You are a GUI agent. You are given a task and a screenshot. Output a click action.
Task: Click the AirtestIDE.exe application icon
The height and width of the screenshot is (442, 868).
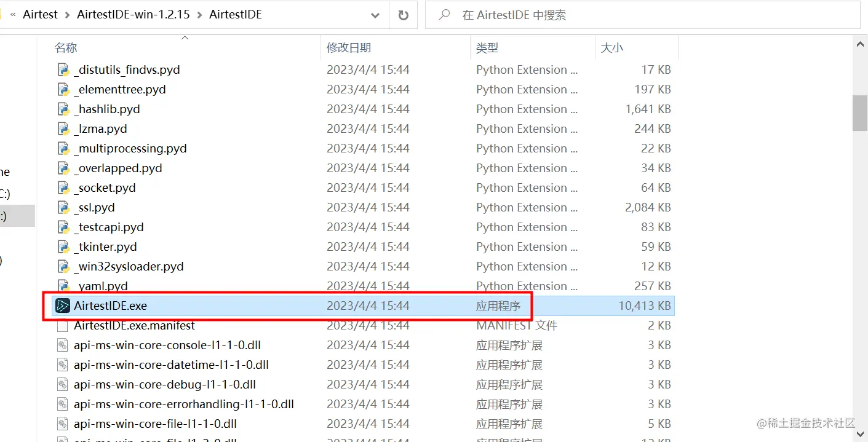tap(63, 306)
